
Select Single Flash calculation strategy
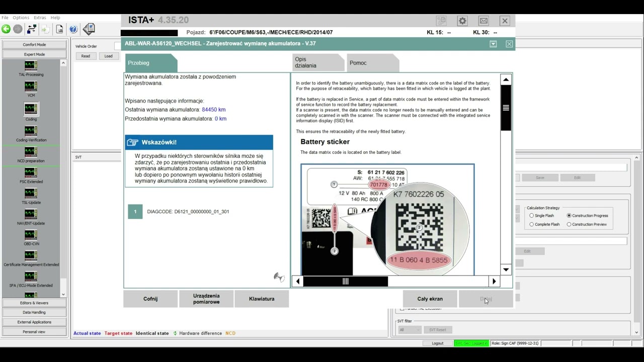(x=531, y=216)
